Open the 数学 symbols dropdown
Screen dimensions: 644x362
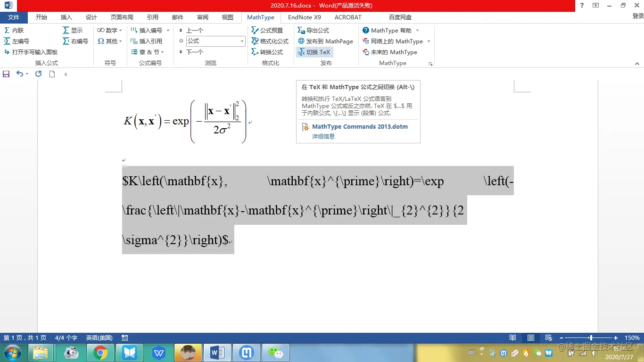[109, 30]
